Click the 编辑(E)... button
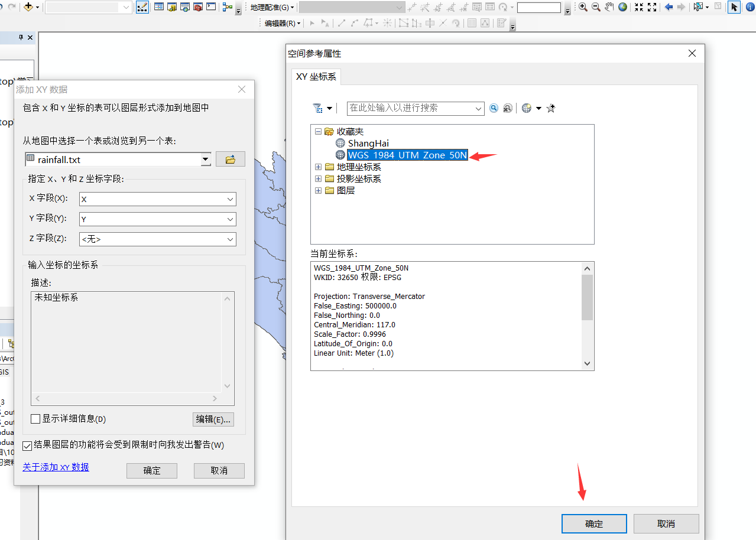 [214, 419]
